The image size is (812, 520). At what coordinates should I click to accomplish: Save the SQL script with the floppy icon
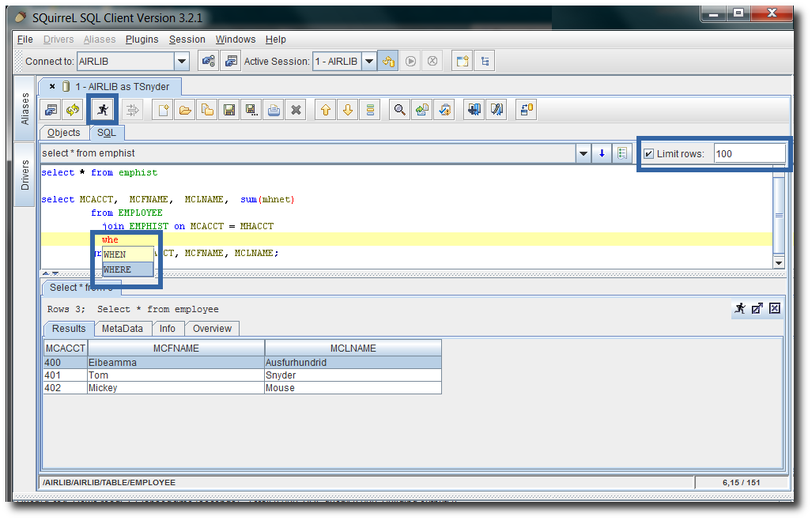[x=229, y=110]
